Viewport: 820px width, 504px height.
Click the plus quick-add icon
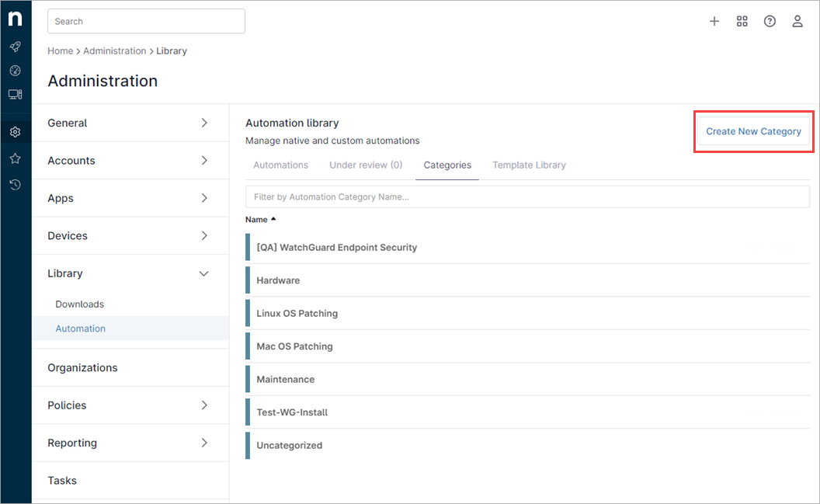[714, 21]
